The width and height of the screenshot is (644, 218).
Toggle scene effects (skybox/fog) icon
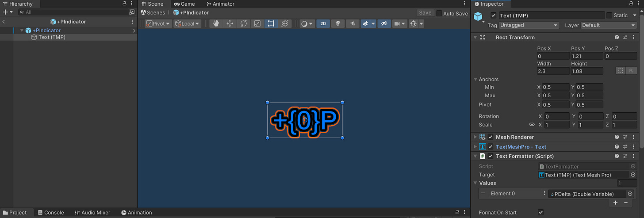tap(365, 23)
